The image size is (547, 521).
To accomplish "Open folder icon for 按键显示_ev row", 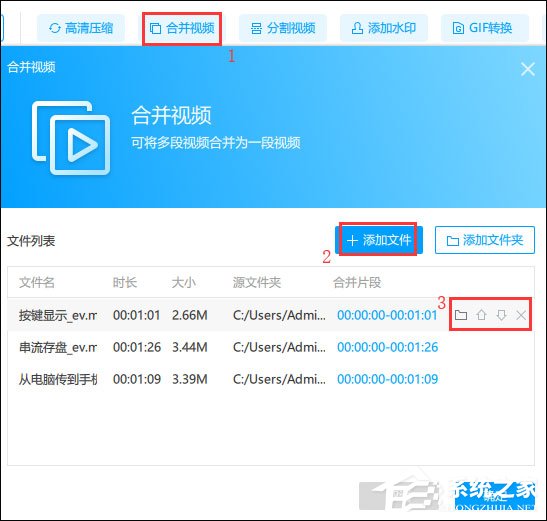I will click(461, 315).
